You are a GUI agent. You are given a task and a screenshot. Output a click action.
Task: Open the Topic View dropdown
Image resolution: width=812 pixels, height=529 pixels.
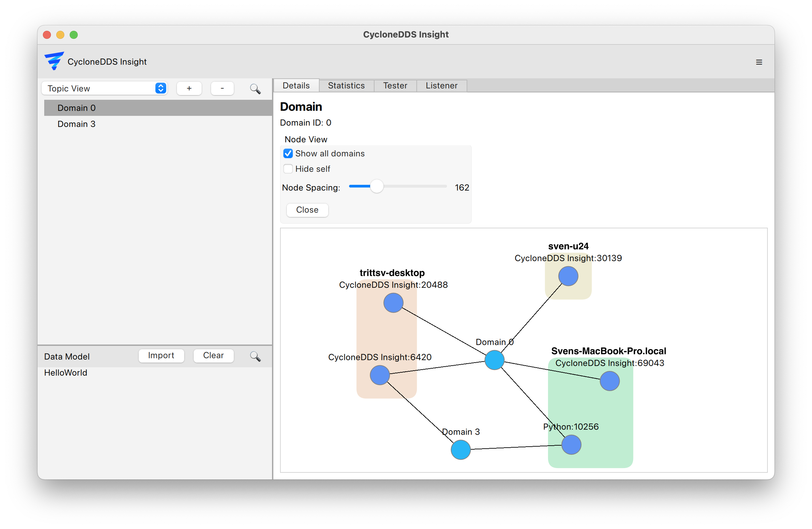[104, 88]
